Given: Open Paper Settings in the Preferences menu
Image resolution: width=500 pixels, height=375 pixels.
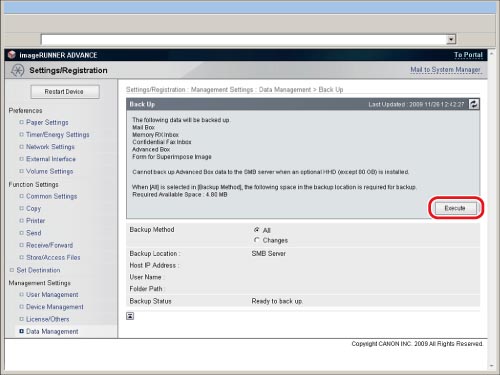Looking at the screenshot, I should pos(47,122).
